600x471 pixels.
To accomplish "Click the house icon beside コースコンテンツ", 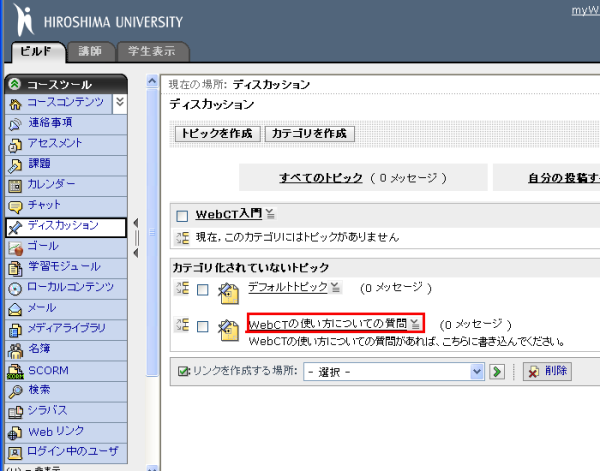I will pyautogui.click(x=15, y=104).
